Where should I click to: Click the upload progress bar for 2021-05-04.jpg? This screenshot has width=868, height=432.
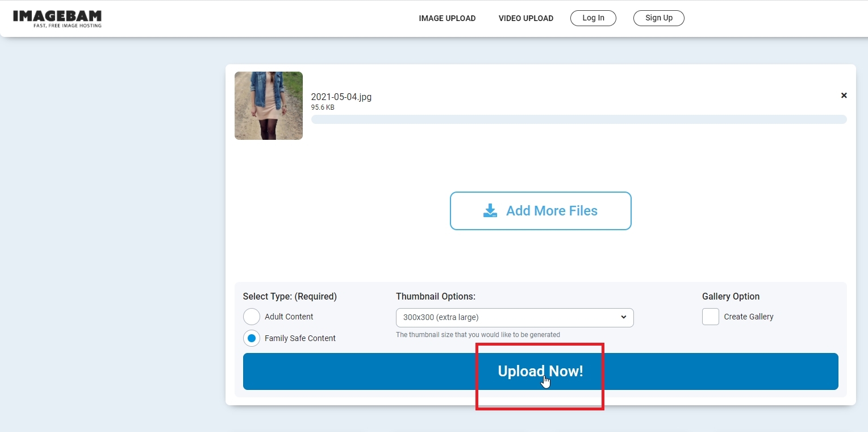(579, 119)
